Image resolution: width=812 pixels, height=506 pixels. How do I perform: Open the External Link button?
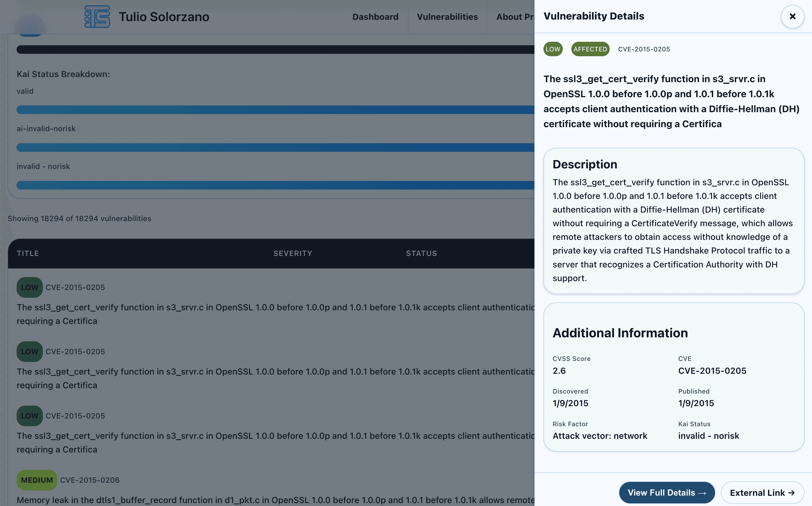pyautogui.click(x=762, y=492)
